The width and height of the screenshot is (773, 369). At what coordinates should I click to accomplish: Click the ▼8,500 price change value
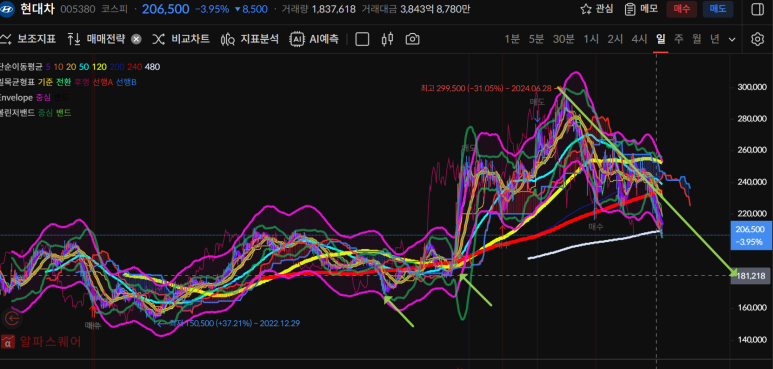click(251, 9)
